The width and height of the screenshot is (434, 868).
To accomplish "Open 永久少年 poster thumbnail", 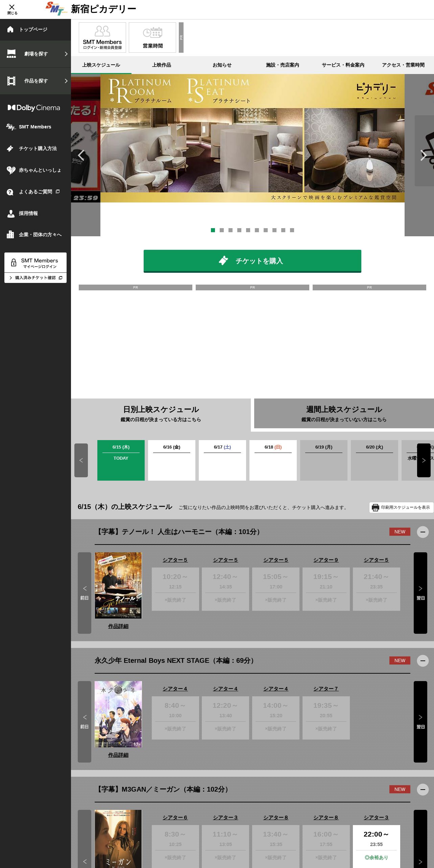I will (118, 714).
